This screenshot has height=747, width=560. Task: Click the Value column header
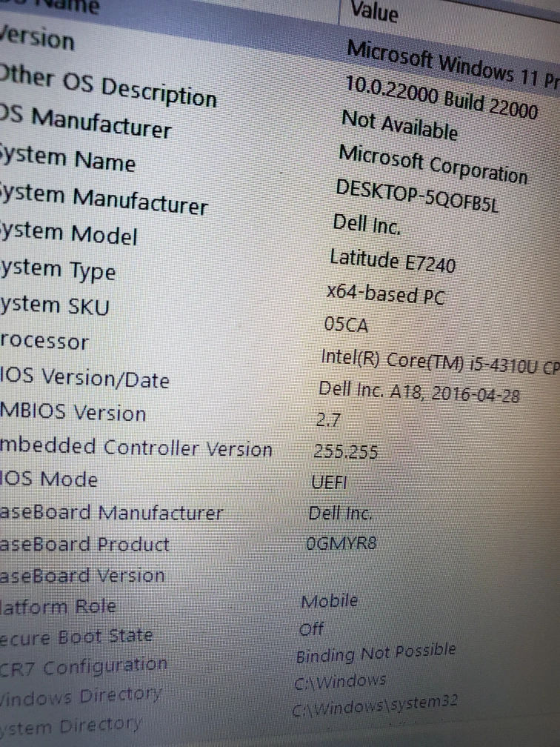coord(375,11)
